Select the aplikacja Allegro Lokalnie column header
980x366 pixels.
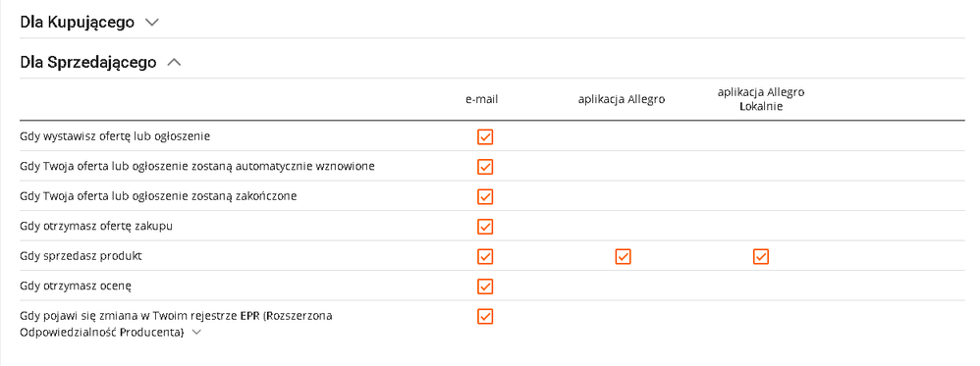coord(761,99)
